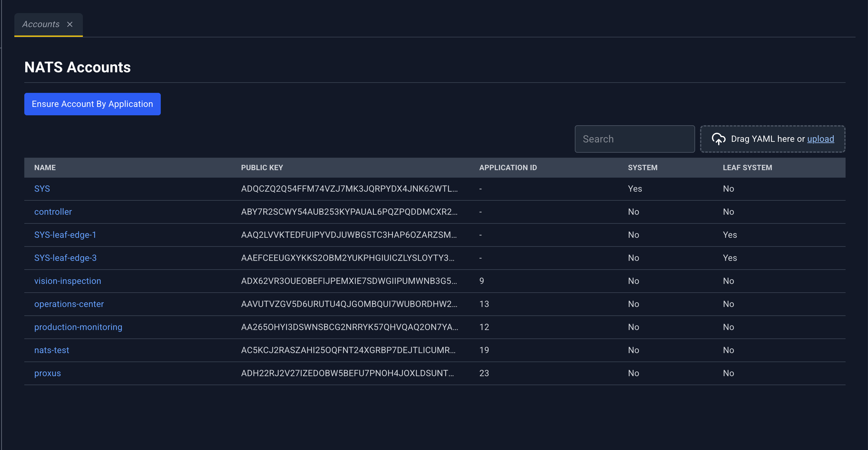Image resolution: width=868 pixels, height=450 pixels.
Task: Click the cloud upload icon
Action: pos(718,139)
